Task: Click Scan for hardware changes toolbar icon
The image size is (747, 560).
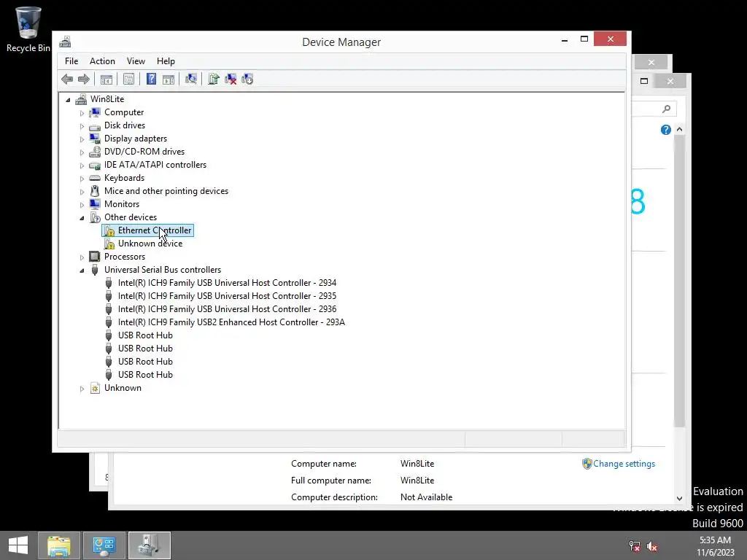Action: 191,79
